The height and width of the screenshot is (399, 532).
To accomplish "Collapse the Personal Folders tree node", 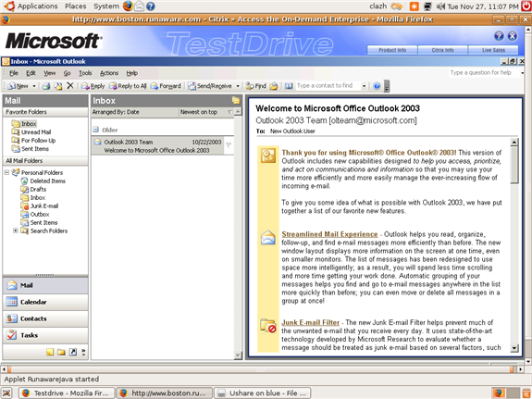I will coord(6,172).
